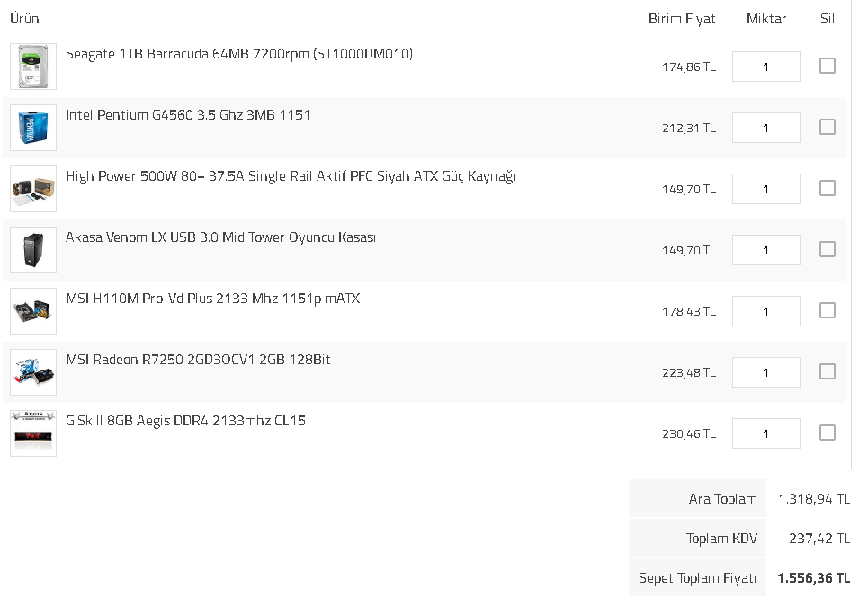
Task: Mark the Akasa Venom case for deletion
Action: coord(827,249)
